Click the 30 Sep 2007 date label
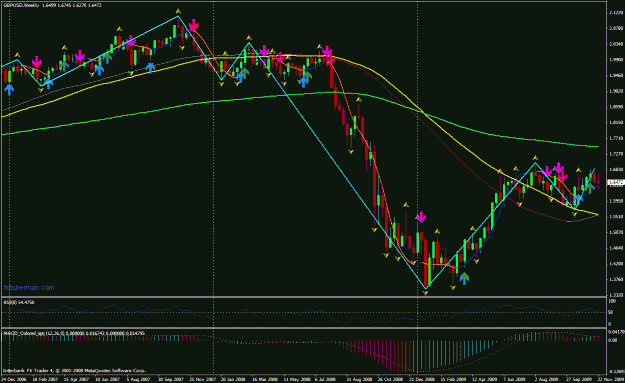This screenshot has height=383, width=625. (x=170, y=379)
